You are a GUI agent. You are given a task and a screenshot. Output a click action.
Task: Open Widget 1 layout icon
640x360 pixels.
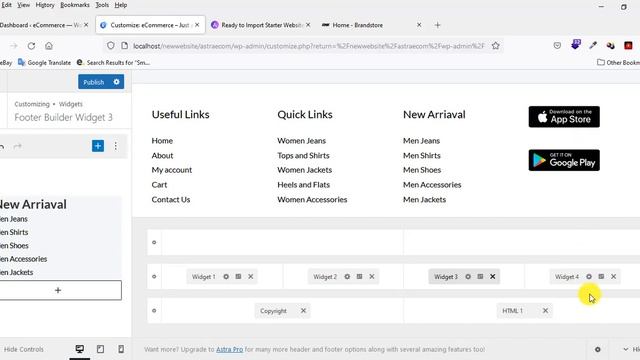tap(238, 277)
